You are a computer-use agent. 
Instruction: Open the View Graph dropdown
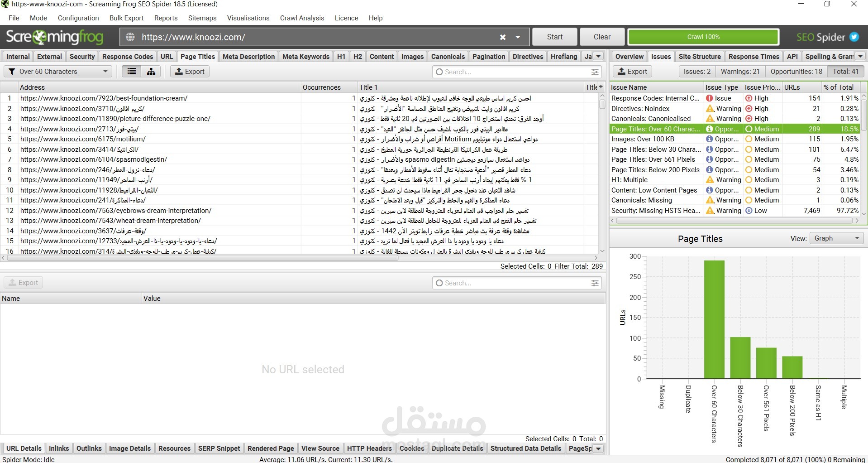[836, 238]
